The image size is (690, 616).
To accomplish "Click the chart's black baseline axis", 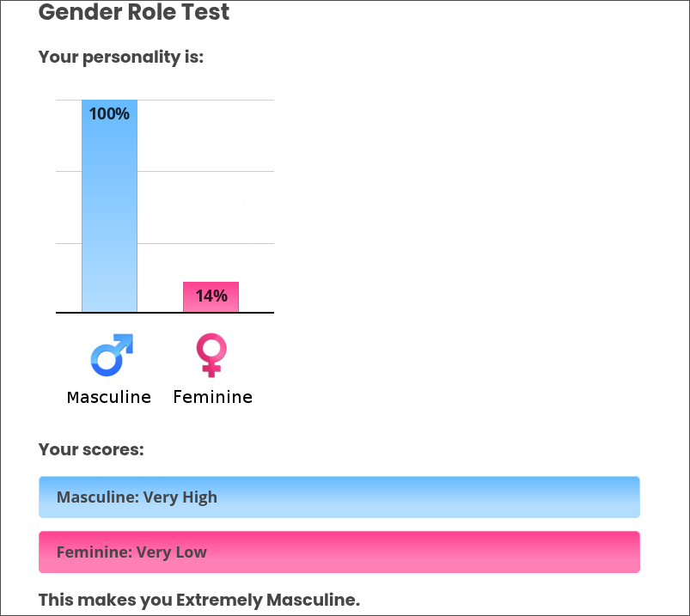I will (163, 313).
